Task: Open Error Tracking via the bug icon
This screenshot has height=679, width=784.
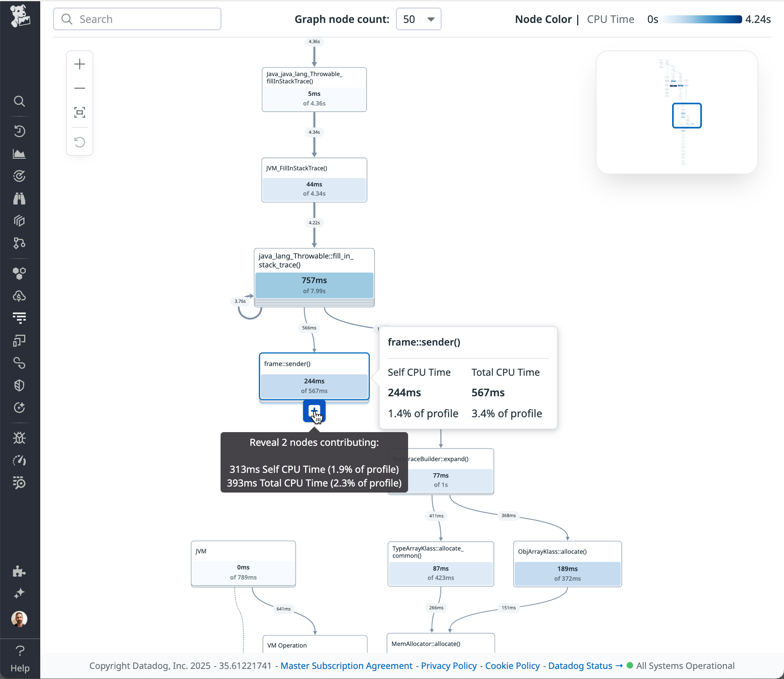Action: pyautogui.click(x=20, y=438)
